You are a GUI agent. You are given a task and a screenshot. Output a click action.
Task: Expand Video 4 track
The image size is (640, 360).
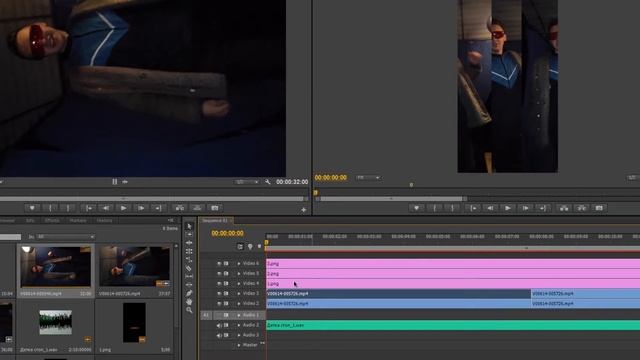[x=239, y=283]
